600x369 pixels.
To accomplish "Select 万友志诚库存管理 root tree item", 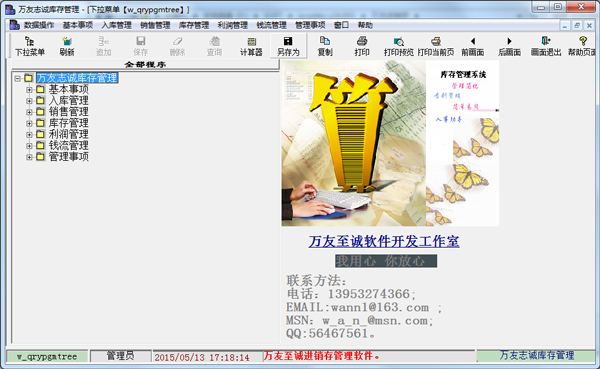I will [77, 78].
